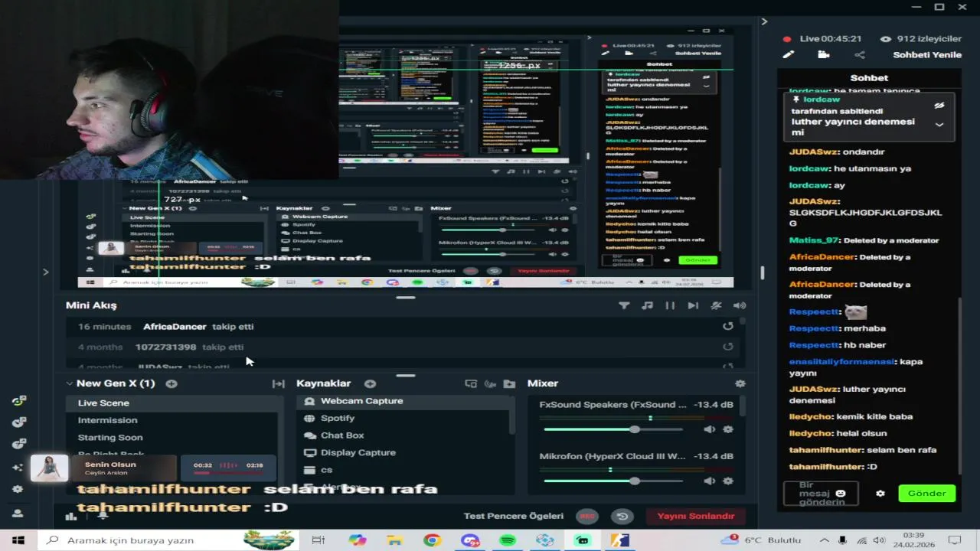Edit stream info with the pencil icon

tap(788, 55)
